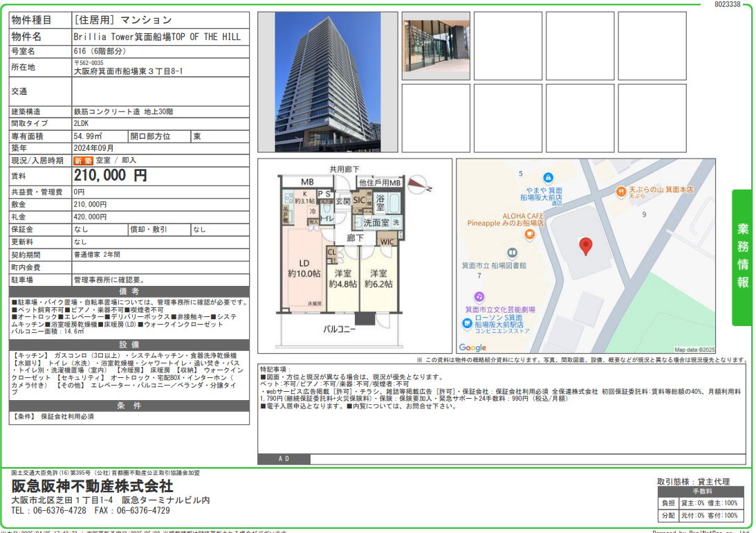Image resolution: width=756 pixels, height=533 pixels.
Task: Click the 箕面市立 船場図書館 library marker icon
Action: point(512,252)
